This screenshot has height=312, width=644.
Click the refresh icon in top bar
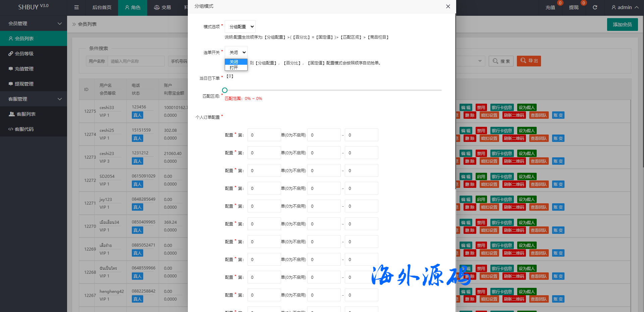[x=595, y=7]
